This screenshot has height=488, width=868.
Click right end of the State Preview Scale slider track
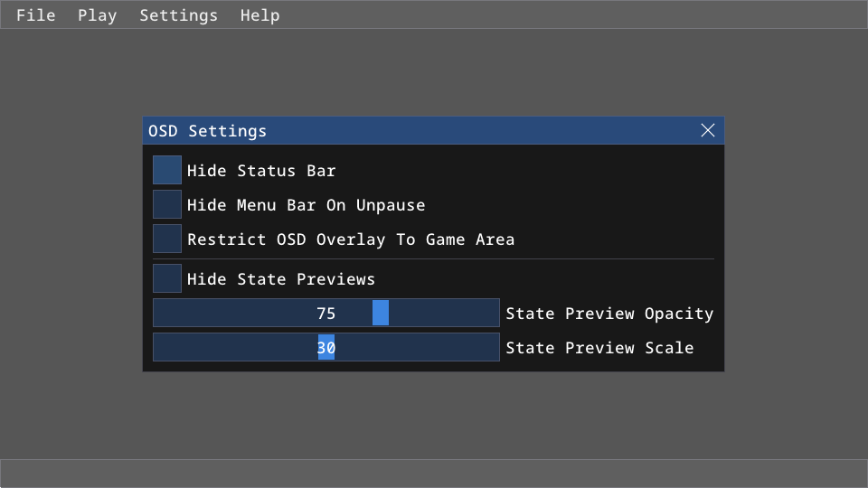[490, 347]
